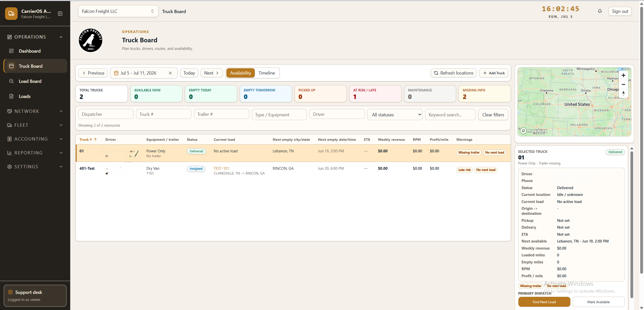Select Truck Board sidebar item
Image resolution: width=644 pixels, height=310 pixels.
click(x=35, y=66)
